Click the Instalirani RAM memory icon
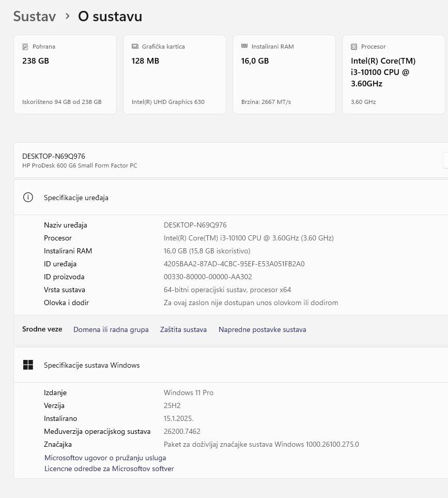The height and width of the screenshot is (498, 448). coord(244,47)
